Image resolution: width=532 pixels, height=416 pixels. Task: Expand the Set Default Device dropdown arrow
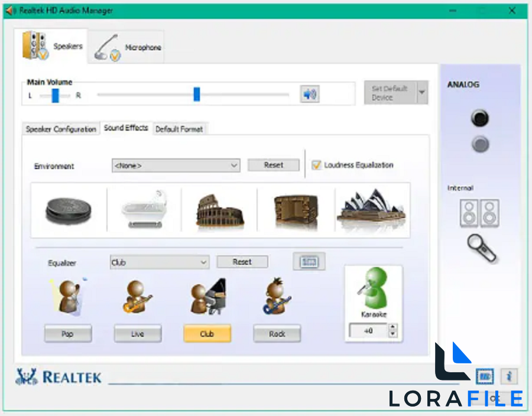click(421, 92)
